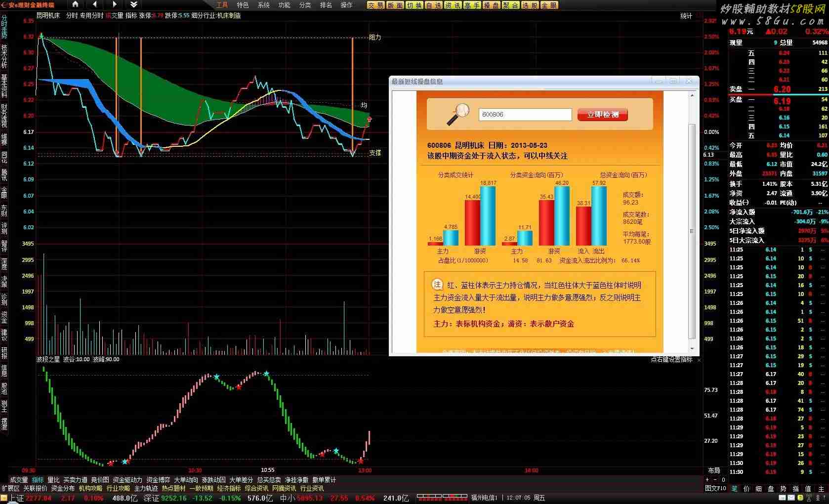Go forward with the right arrow icon

115,4
